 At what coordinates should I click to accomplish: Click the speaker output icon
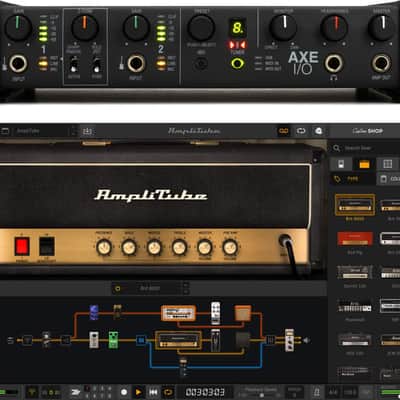[x=306, y=340]
